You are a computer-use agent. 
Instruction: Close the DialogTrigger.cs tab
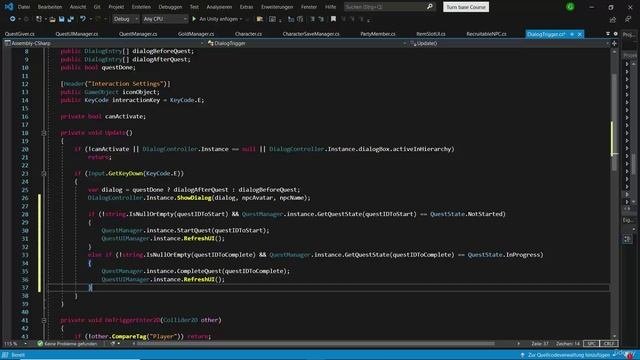point(579,34)
